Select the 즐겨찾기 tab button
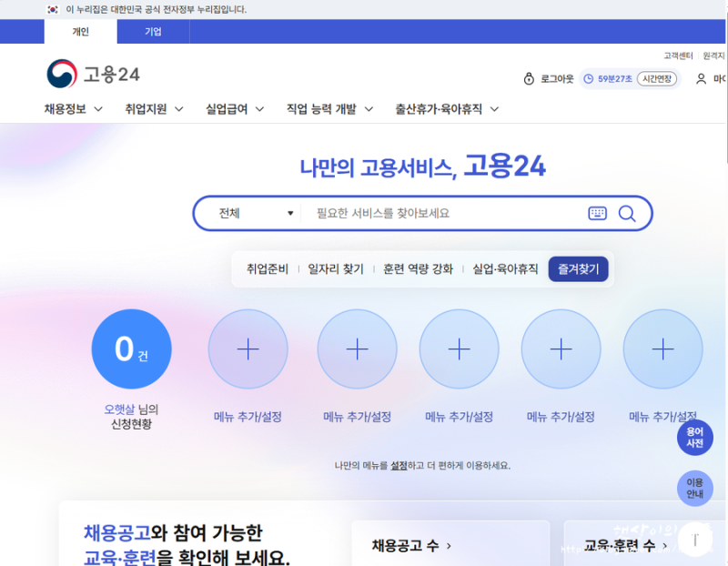 [579, 268]
